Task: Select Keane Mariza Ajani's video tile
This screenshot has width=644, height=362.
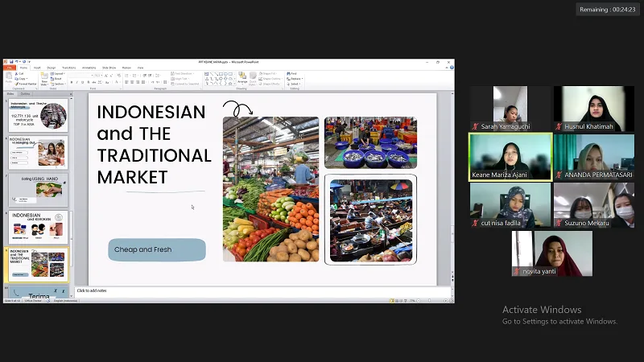Action: 510,157
